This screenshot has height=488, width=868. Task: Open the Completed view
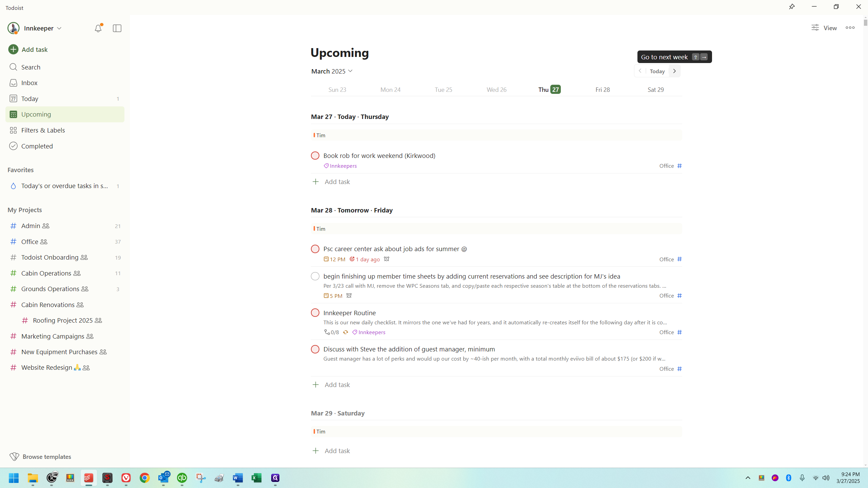[x=65, y=146]
